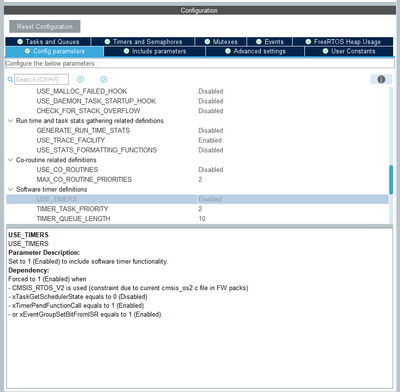Screen dimensions: 400x392
Task: Change GENERATE_RUN_TIME_STATS Disabled value
Action: pos(211,130)
